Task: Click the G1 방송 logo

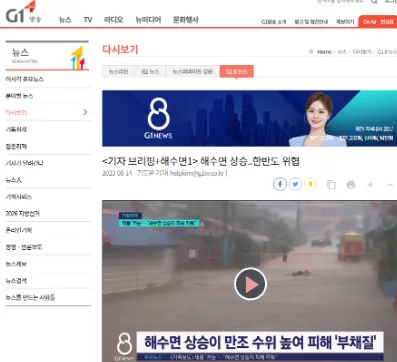Action: (x=23, y=12)
